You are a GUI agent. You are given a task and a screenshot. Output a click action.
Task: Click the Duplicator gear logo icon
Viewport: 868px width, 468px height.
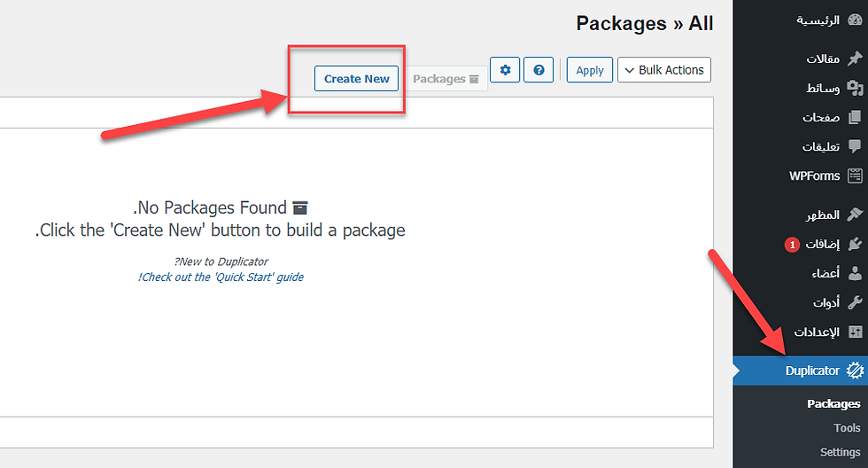[x=855, y=370]
